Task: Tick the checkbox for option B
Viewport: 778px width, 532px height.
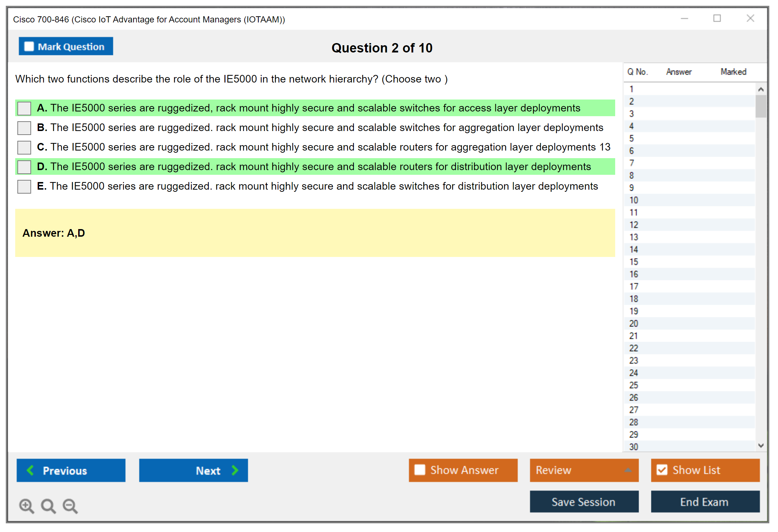Action: click(x=24, y=128)
